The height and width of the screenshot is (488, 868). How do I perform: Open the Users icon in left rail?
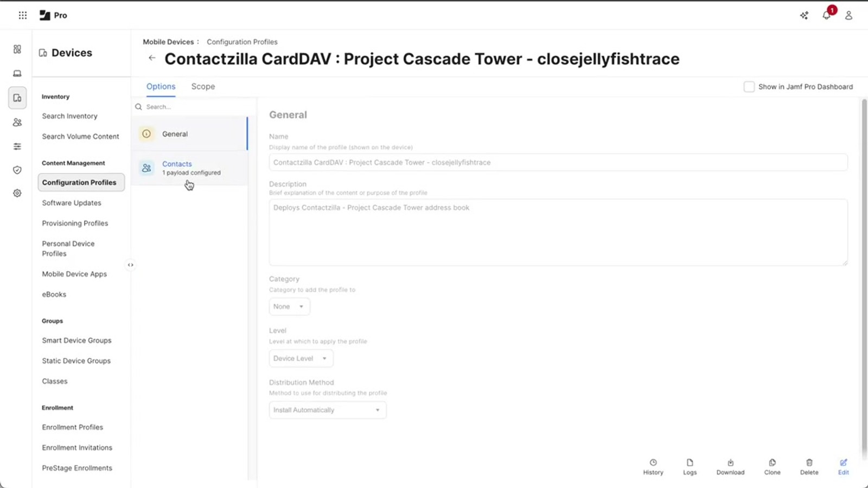coord(17,123)
